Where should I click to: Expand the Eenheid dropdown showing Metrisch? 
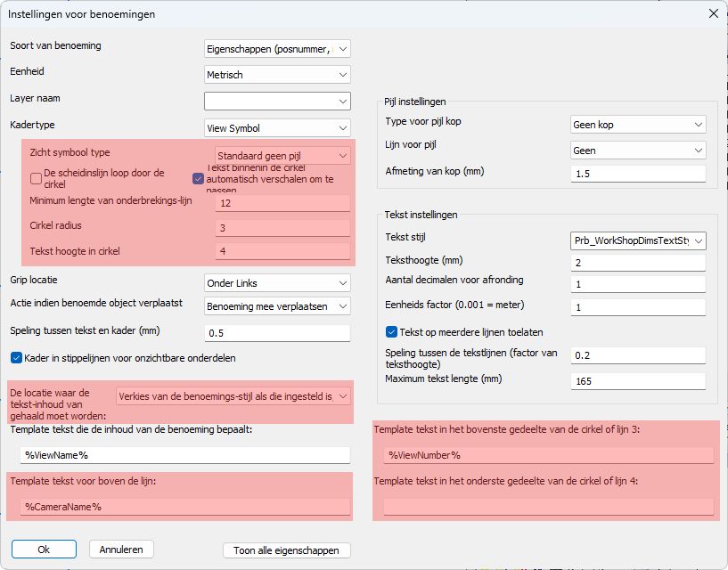click(277, 75)
